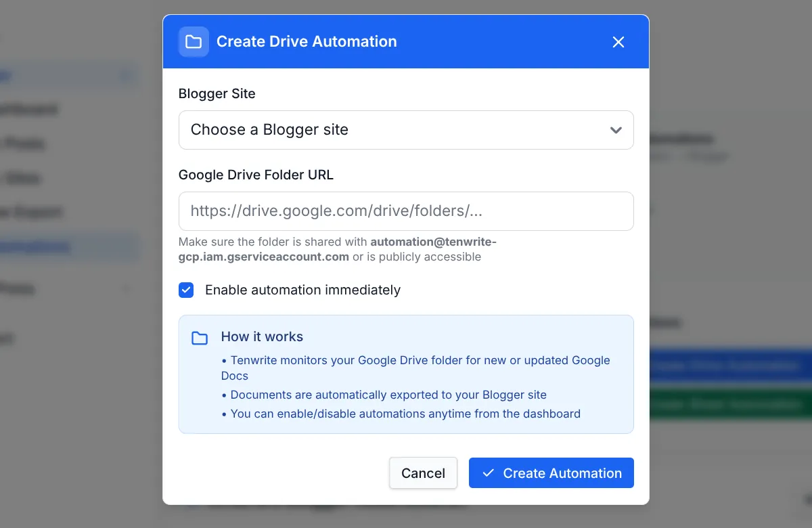
Task: Toggle the enabled automation checkbox off
Action: pyautogui.click(x=185, y=290)
